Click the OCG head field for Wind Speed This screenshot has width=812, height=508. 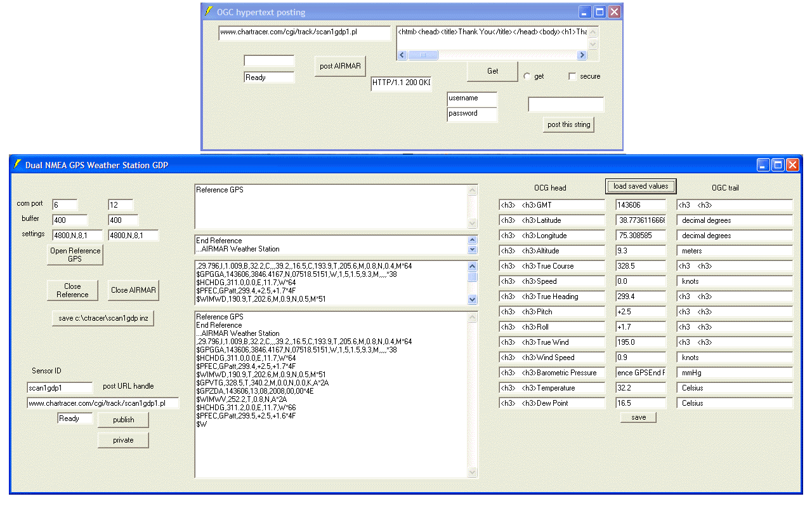(x=552, y=358)
